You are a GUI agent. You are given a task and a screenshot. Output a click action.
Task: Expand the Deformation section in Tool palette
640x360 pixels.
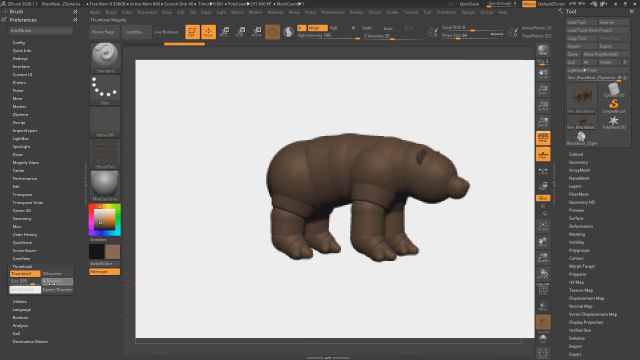[x=581, y=226]
